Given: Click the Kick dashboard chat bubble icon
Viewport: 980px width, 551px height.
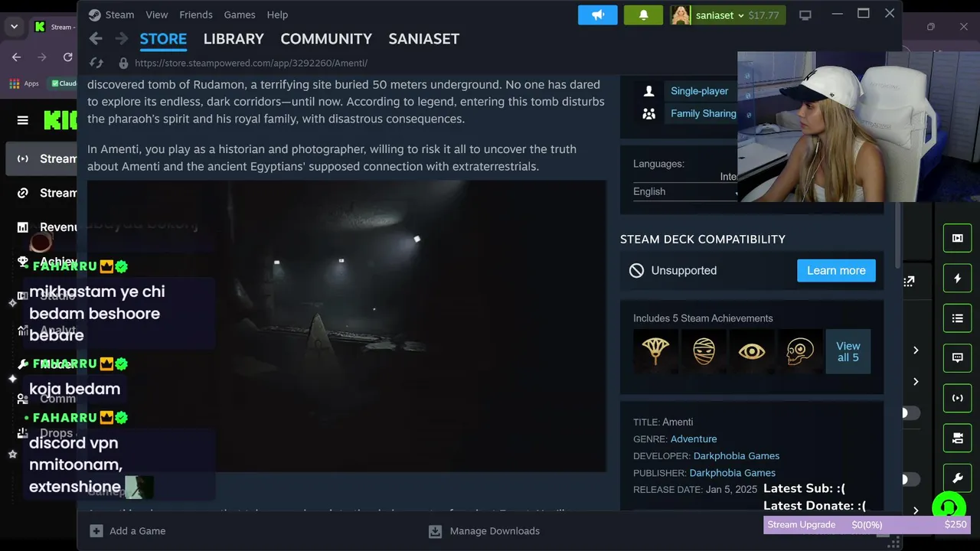Looking at the screenshot, I should [x=958, y=358].
